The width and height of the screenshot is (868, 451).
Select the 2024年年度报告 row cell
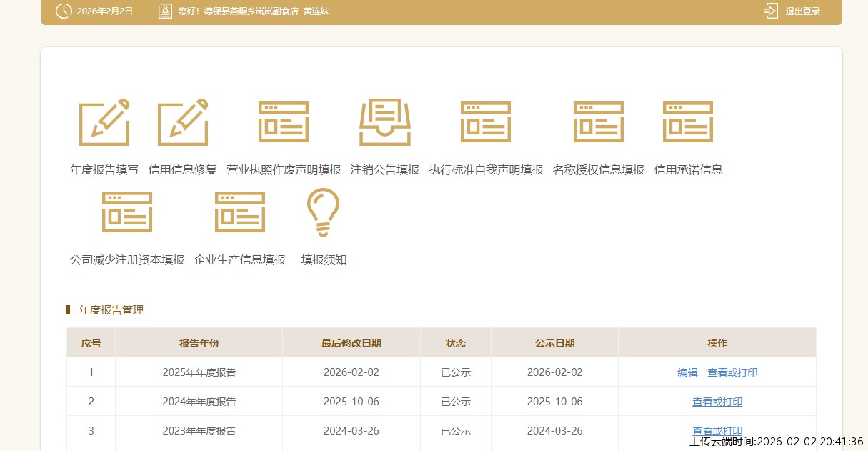(199, 402)
